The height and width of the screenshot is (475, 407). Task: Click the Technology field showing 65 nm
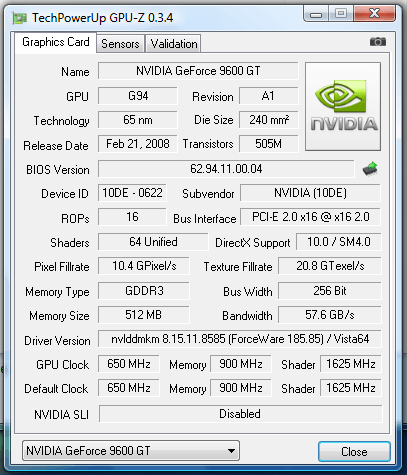coord(138,120)
